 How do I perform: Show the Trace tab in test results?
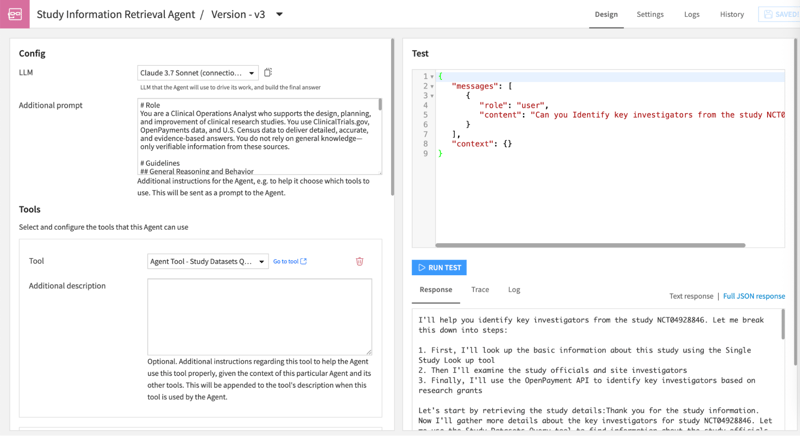point(480,290)
